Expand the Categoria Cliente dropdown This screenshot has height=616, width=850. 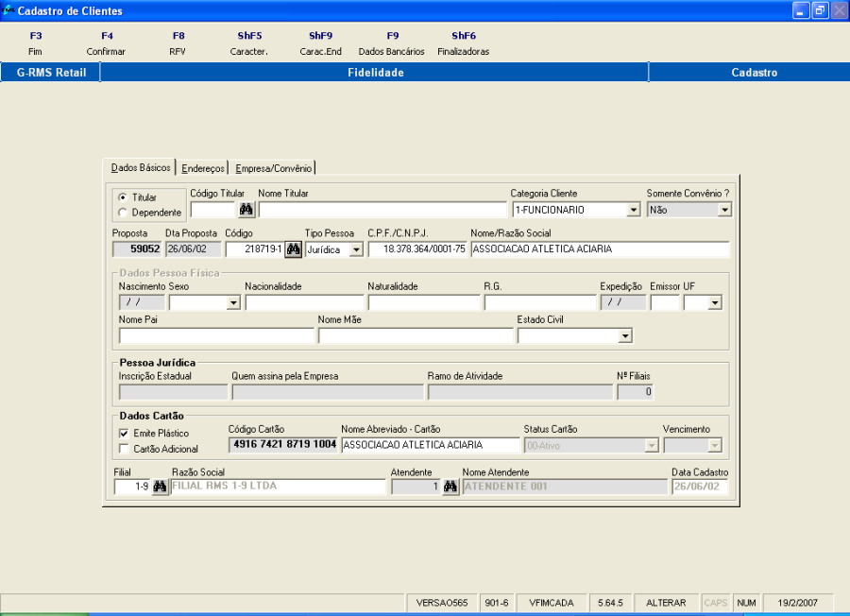click(x=633, y=210)
